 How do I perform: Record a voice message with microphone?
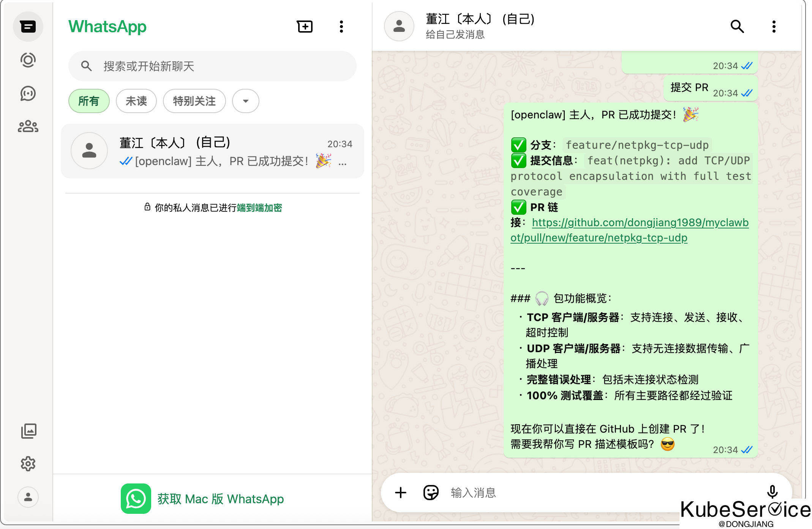tap(772, 491)
